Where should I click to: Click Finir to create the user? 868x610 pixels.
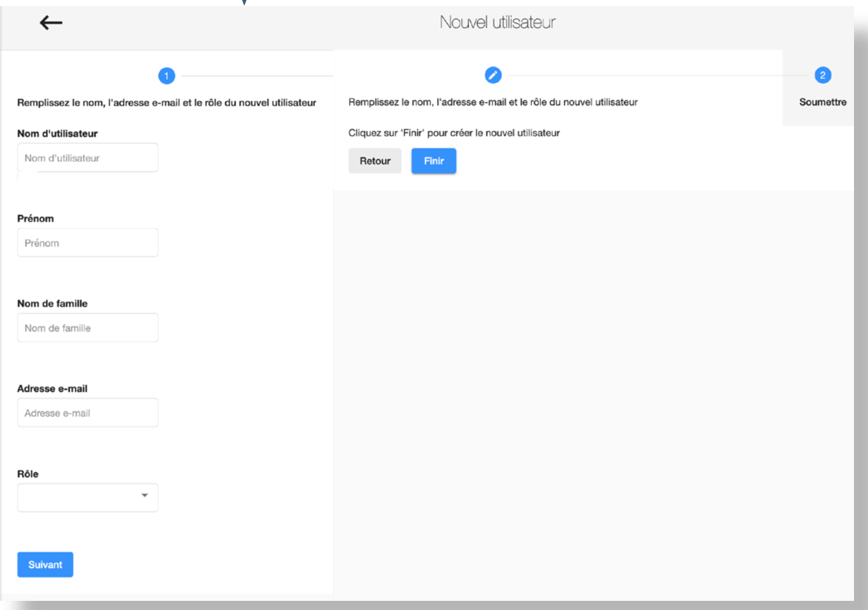point(433,161)
